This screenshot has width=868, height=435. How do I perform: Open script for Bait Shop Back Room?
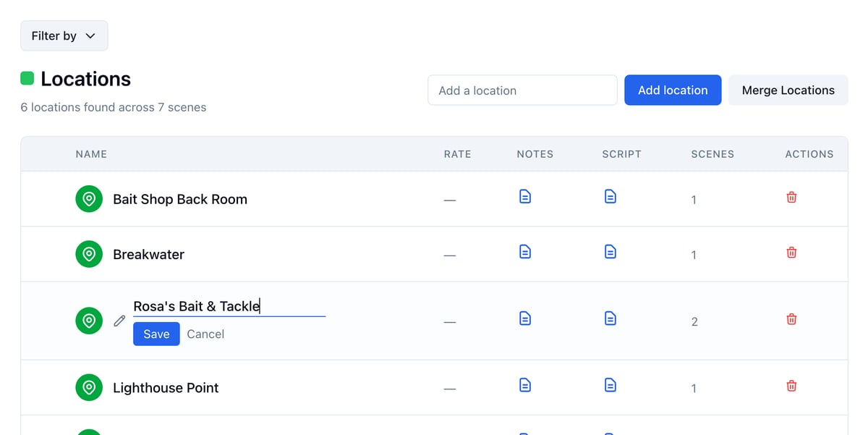[610, 196]
